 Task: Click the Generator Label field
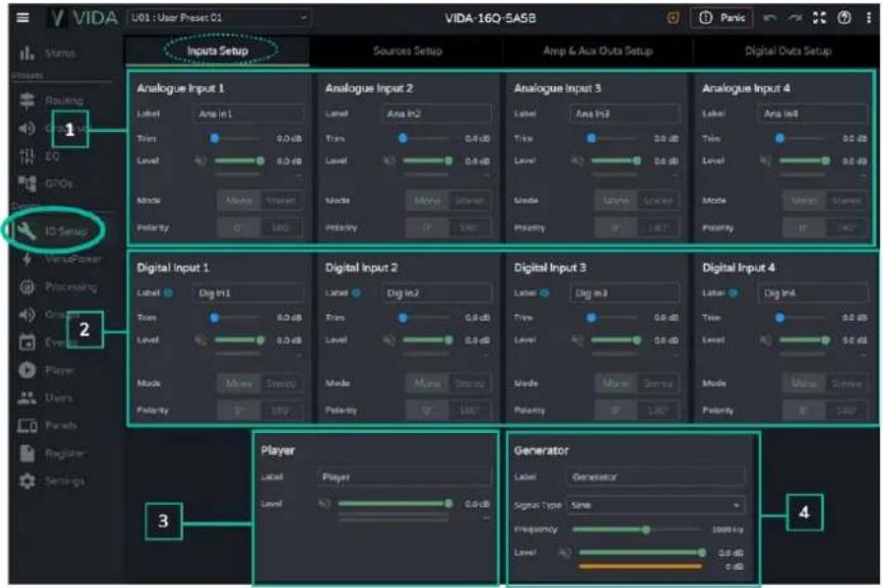click(655, 477)
